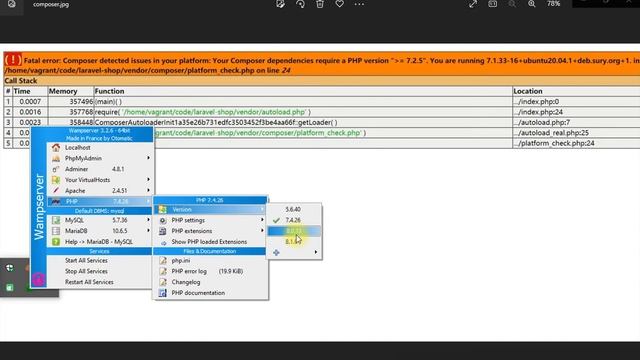Click the Adminer icon

pos(56,169)
